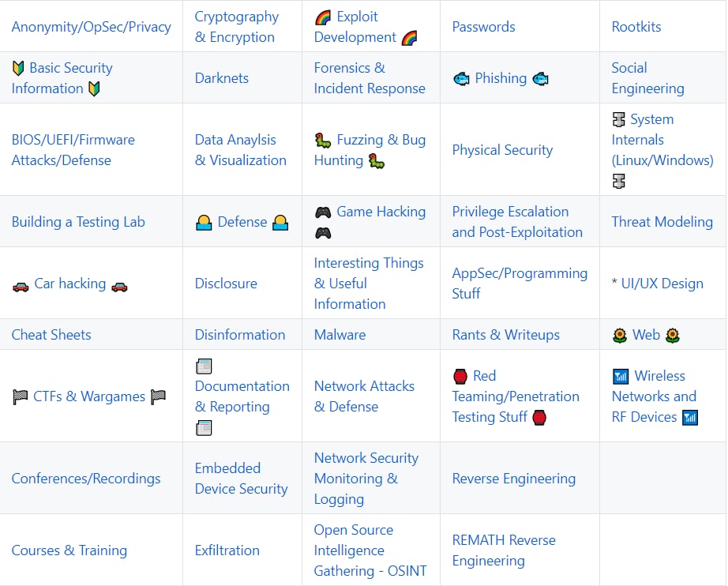Open the Threat Modeling link
The image size is (728, 586).
pos(662,222)
